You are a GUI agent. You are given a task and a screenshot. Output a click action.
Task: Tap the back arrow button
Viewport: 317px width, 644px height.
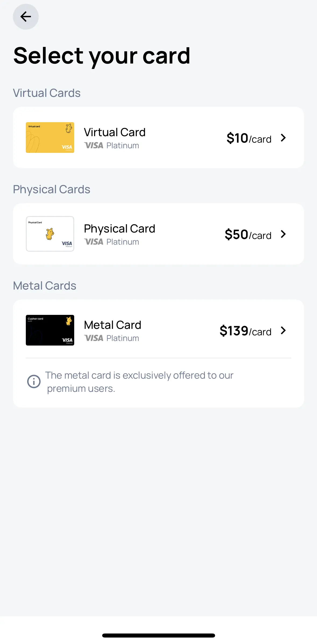(26, 17)
